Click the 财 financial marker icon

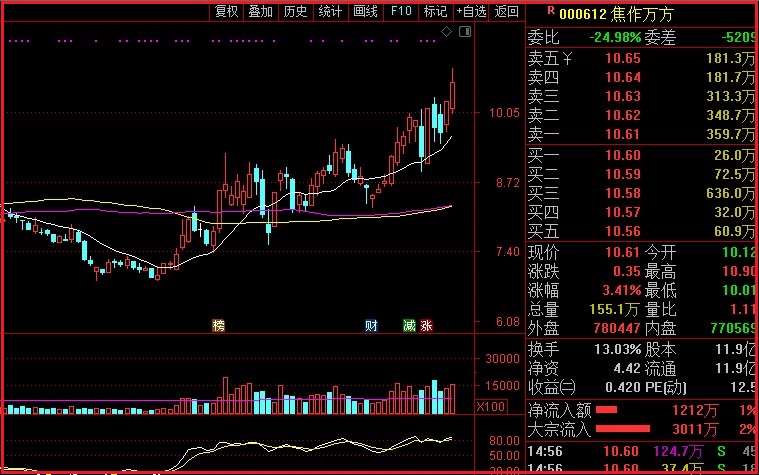(371, 325)
